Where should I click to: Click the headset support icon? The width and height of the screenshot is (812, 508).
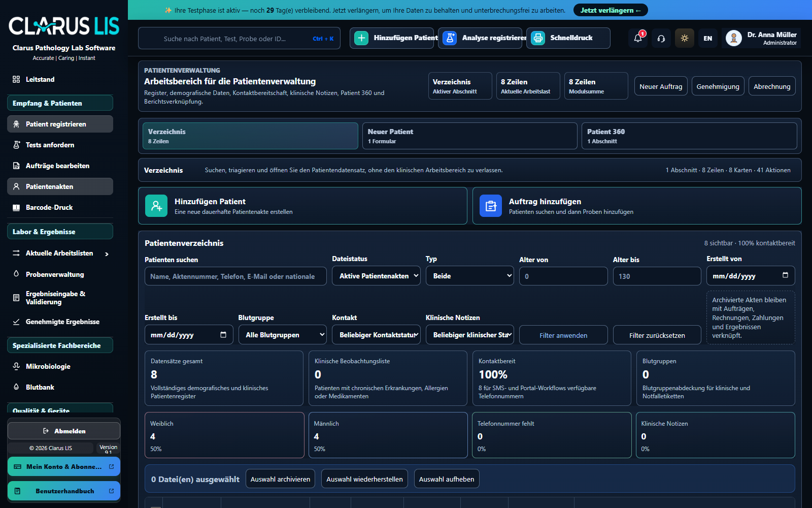tap(661, 38)
